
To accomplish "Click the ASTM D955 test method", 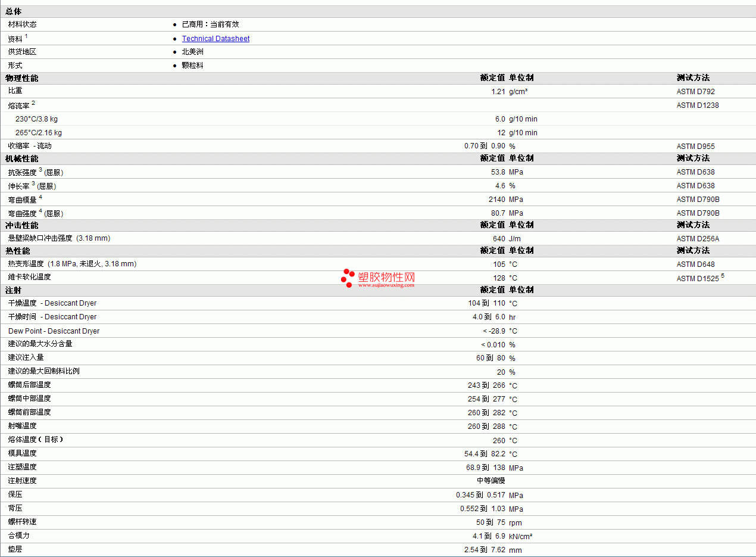I will coord(695,147).
